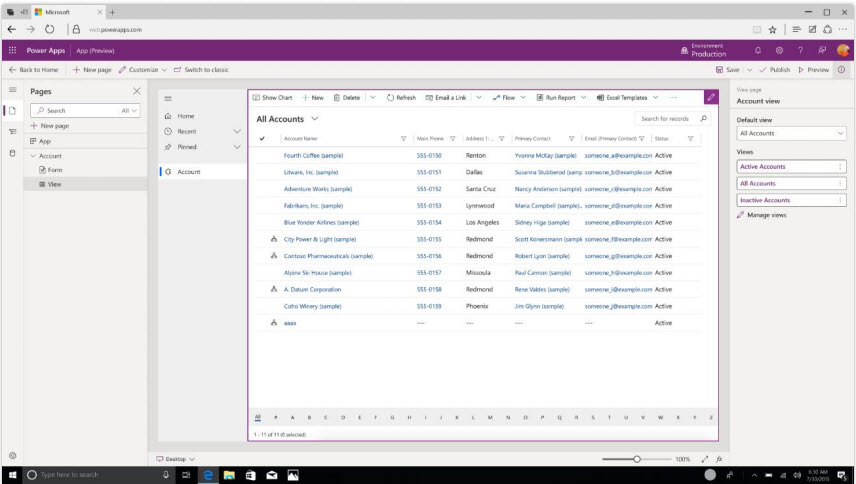
Task: Close the Pages panel
Action: pyautogui.click(x=137, y=91)
